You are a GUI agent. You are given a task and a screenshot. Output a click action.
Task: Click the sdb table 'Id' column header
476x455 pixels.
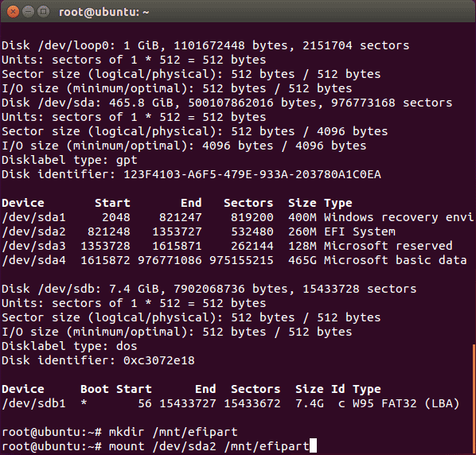338,389
